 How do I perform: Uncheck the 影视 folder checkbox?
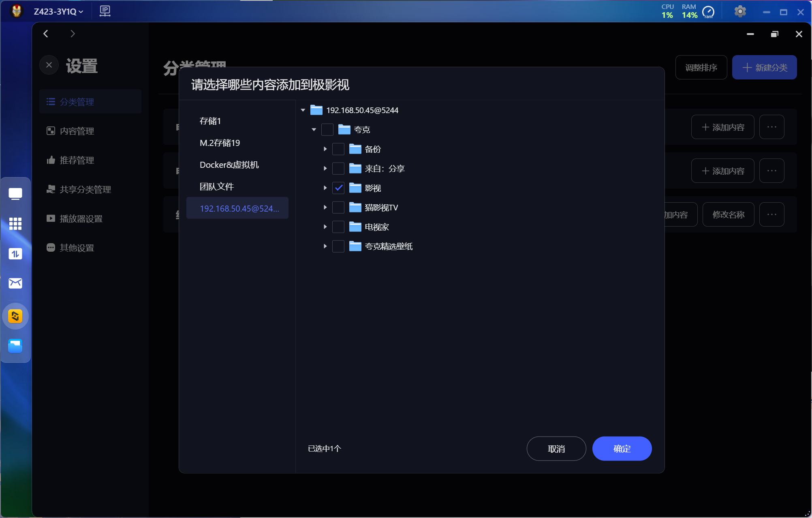(338, 188)
